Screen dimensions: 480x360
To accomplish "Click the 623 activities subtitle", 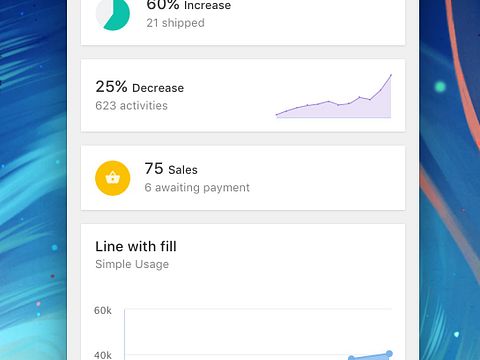I will coord(131,106).
